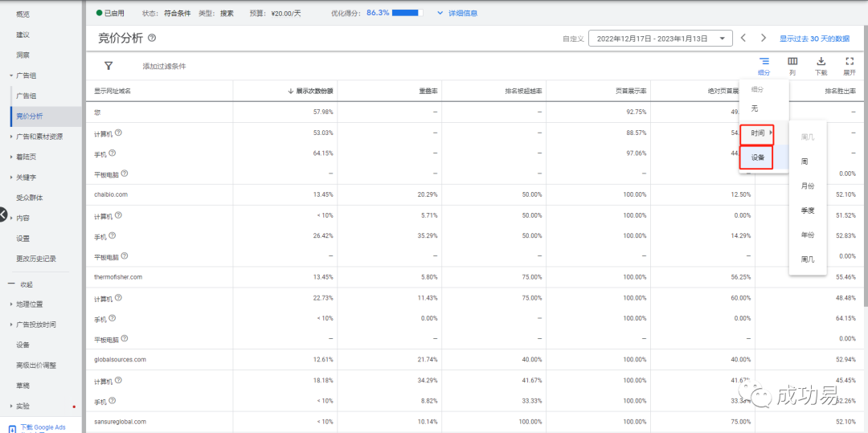The height and width of the screenshot is (433, 868).
Task: Expand 关键字 in sidebar
Action: (x=11, y=178)
